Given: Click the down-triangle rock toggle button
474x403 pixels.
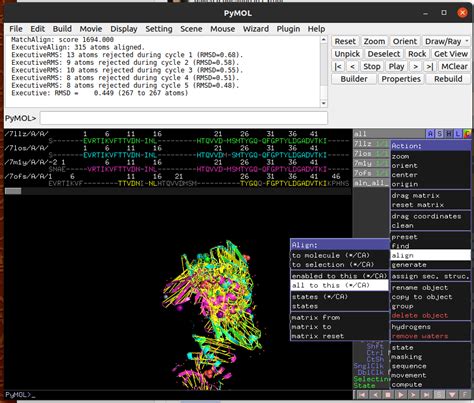Looking at the screenshot, I should 452,395.
